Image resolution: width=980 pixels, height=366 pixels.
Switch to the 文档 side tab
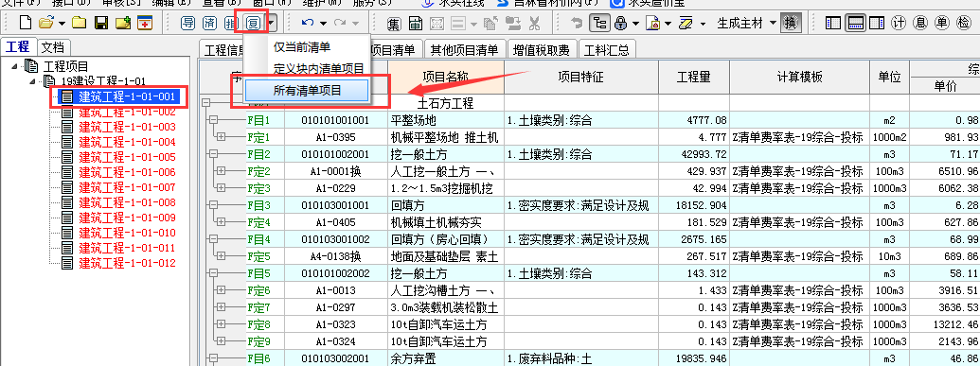(54, 47)
